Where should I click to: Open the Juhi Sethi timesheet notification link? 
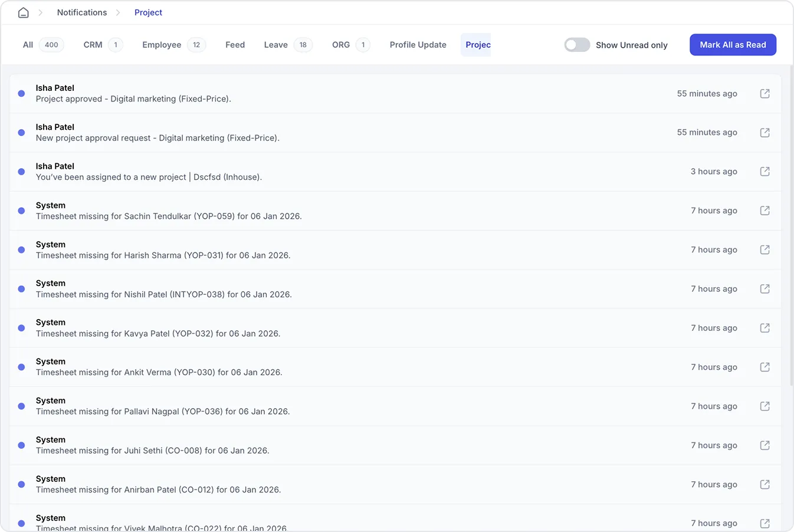(765, 445)
